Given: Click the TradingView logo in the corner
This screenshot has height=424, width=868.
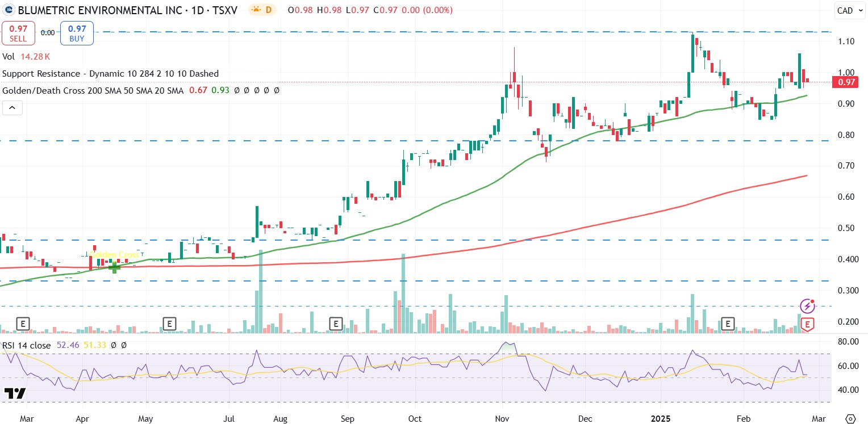Looking at the screenshot, I should [15, 393].
